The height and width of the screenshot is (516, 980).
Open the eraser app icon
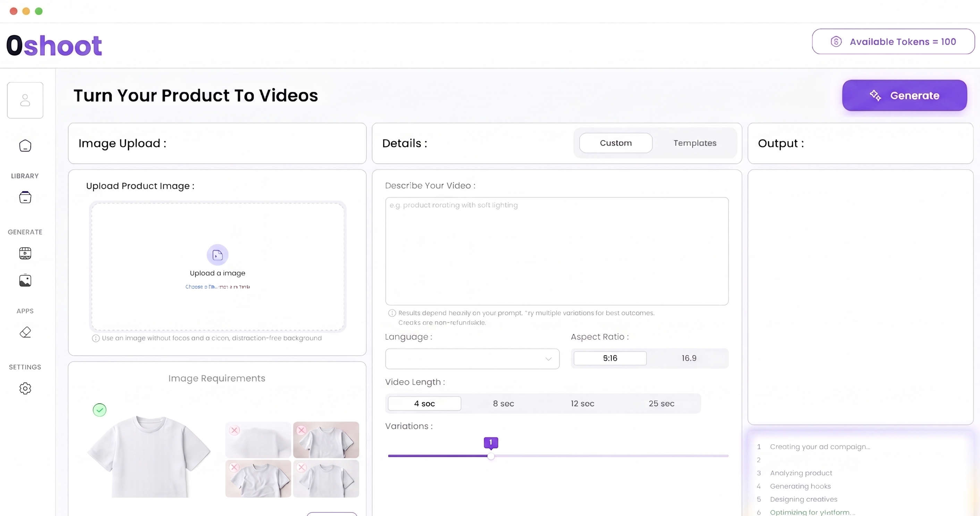pyautogui.click(x=25, y=332)
